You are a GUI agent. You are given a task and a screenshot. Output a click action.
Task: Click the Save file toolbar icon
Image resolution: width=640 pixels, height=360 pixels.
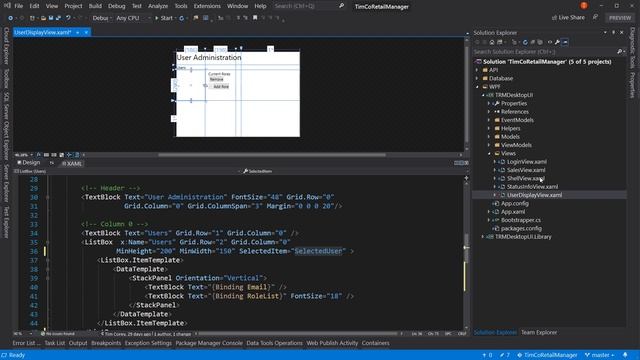pyautogui.click(x=51, y=18)
